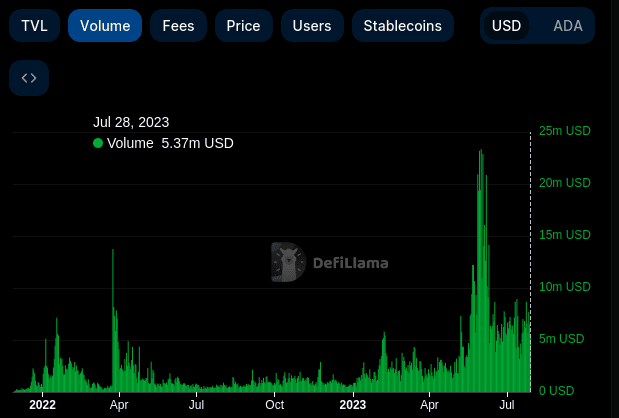Image resolution: width=619 pixels, height=418 pixels.
Task: Click the Volume 5.37m USD legend text
Action: point(170,143)
